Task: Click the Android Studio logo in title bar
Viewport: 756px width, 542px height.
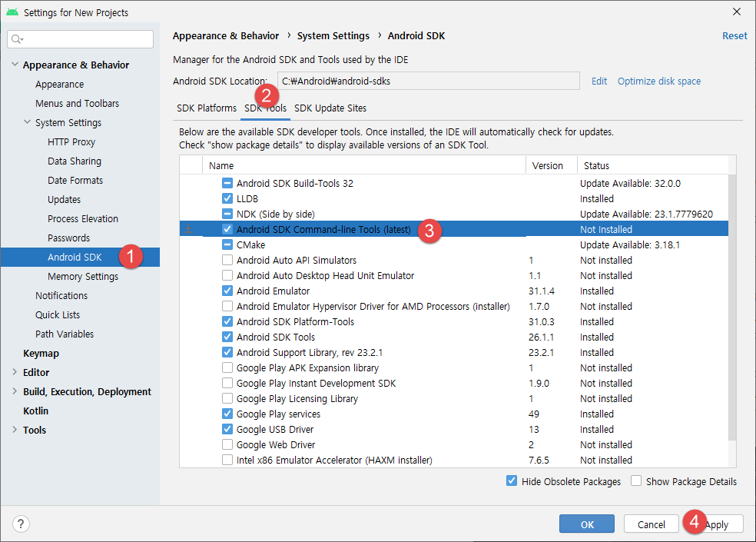Action: (12, 12)
